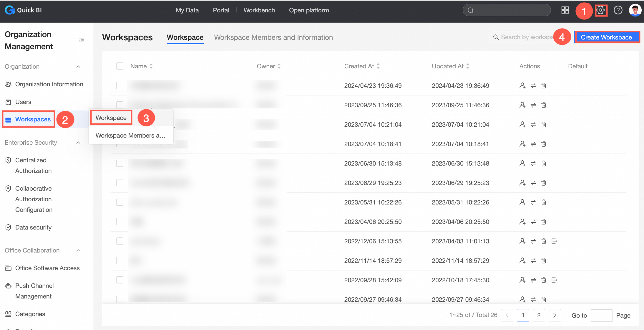Toggle the select-all checkbox in table header

120,66
